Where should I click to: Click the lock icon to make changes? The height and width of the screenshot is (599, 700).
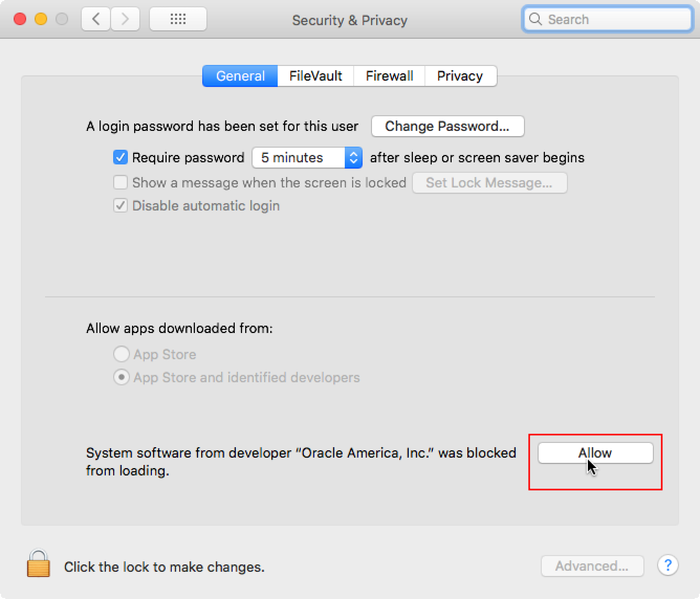coord(38,563)
